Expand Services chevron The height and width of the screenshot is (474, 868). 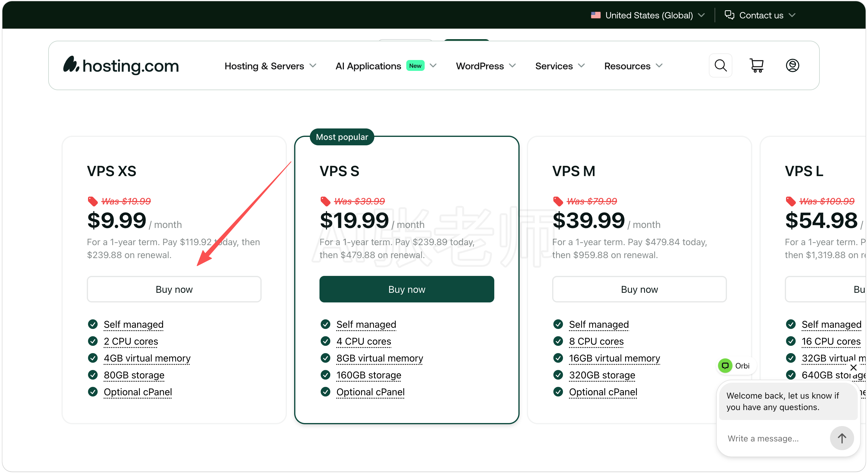(581, 65)
